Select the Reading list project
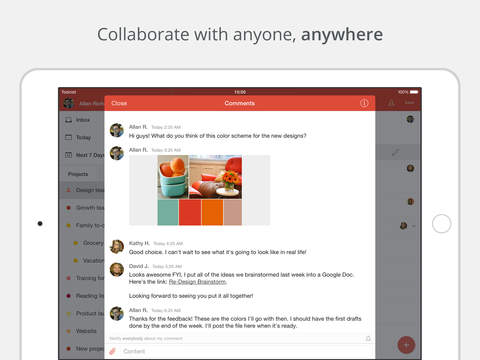The height and width of the screenshot is (360, 480). [82, 296]
